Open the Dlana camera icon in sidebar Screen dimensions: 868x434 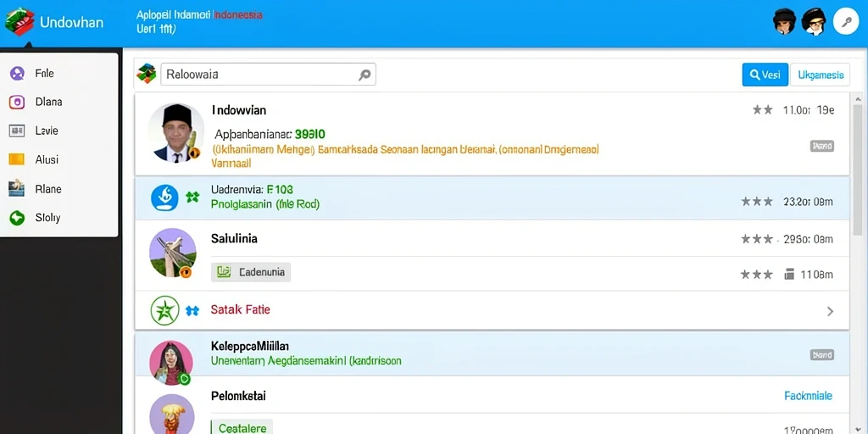17,102
